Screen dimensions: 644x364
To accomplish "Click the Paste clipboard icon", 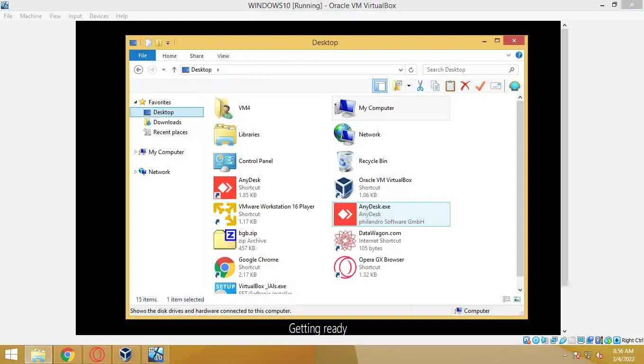I will click(450, 86).
